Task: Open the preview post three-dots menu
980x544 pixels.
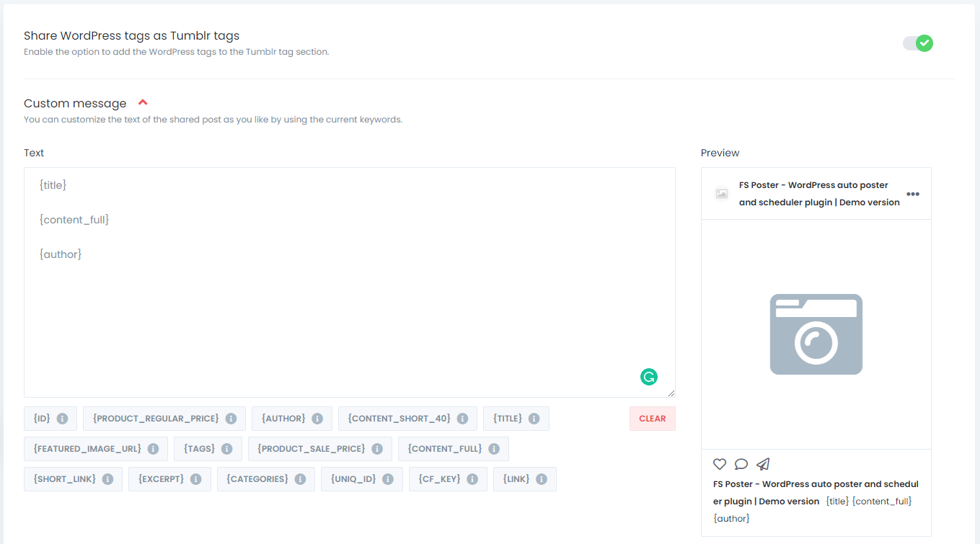Action: point(913,194)
